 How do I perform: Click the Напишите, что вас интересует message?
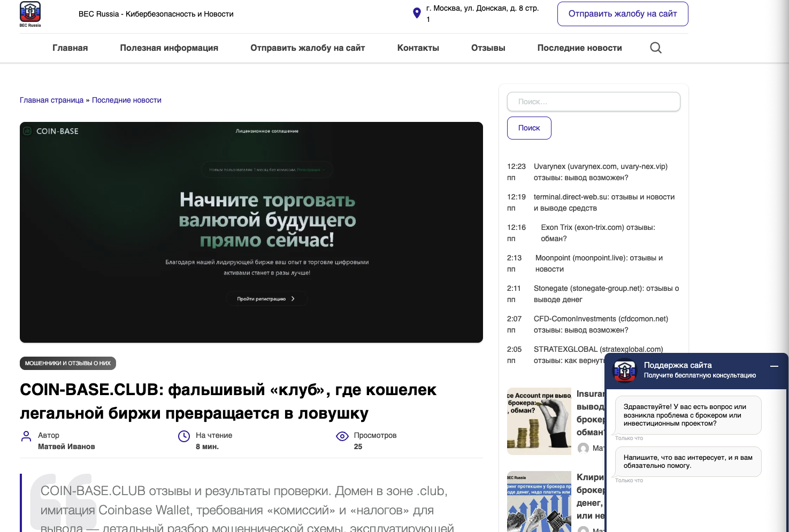click(688, 461)
